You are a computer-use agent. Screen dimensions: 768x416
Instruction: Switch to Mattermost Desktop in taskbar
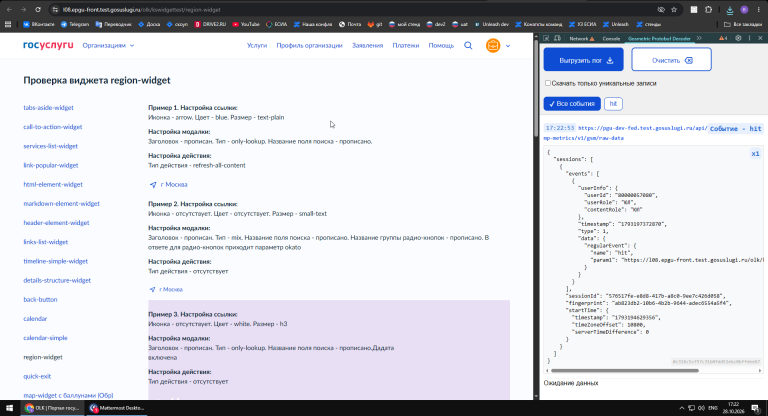coord(117,408)
